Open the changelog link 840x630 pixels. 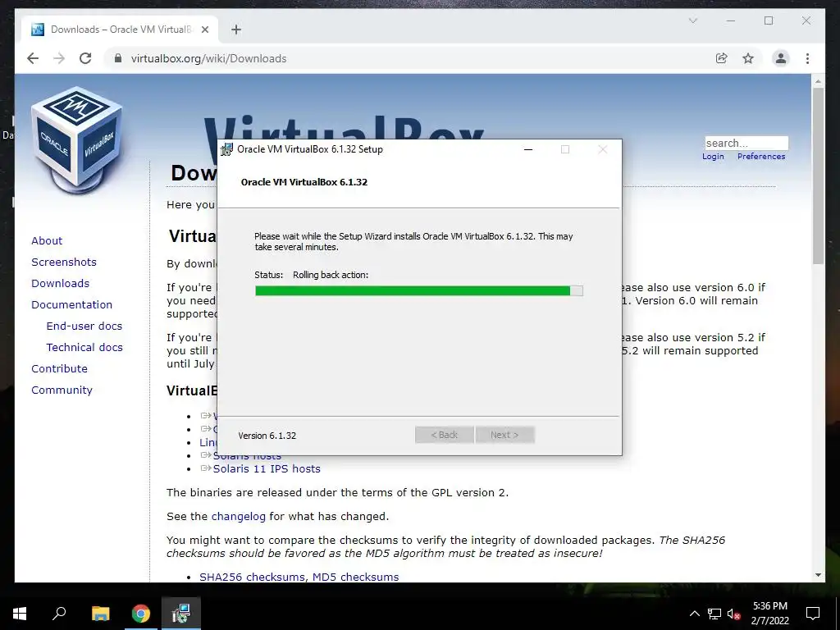tap(239, 517)
